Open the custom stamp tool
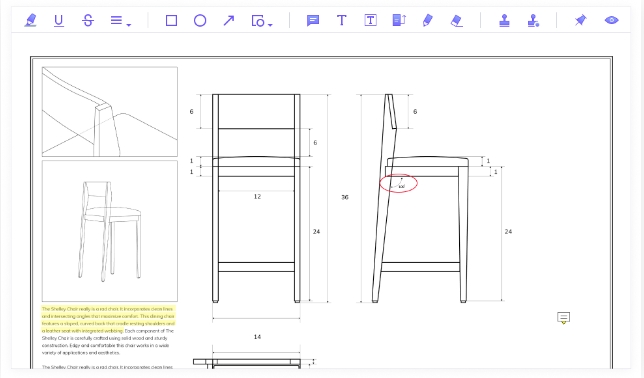 (533, 20)
